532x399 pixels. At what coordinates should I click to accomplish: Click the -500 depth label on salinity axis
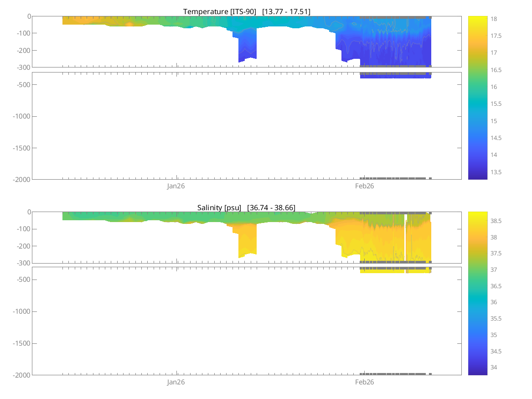23,280
